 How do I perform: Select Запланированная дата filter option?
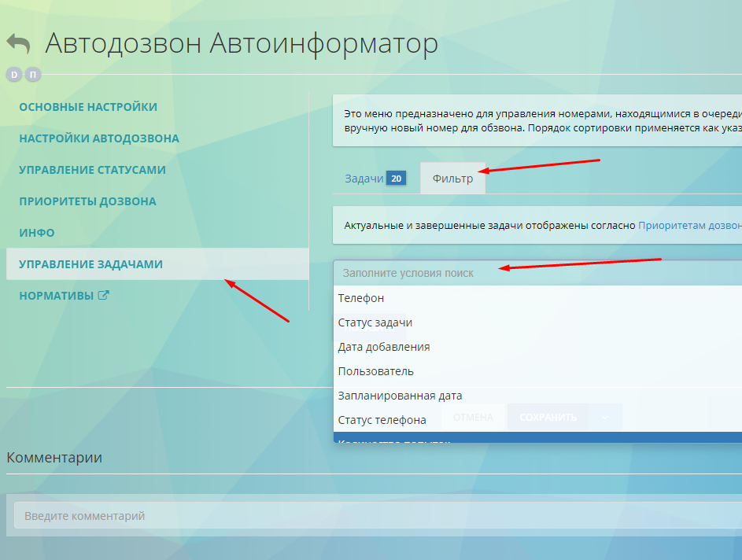pos(400,396)
